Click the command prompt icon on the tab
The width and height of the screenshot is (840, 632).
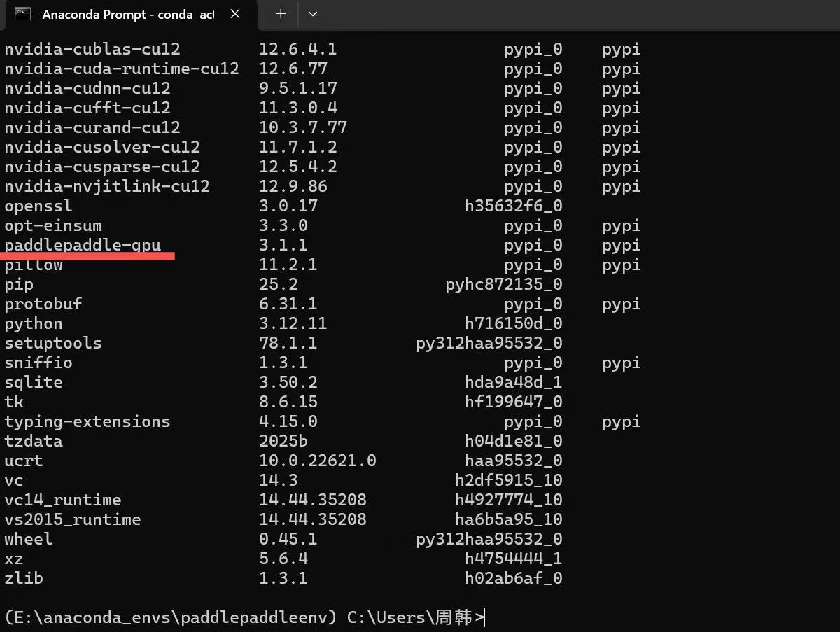(23, 14)
